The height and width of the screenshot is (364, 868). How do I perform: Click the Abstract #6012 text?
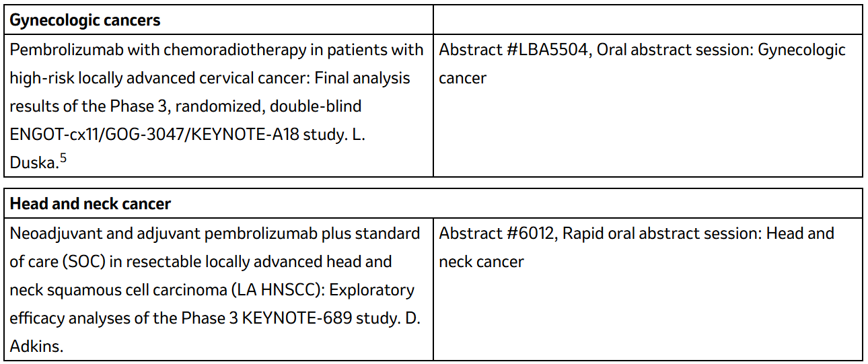point(497,233)
